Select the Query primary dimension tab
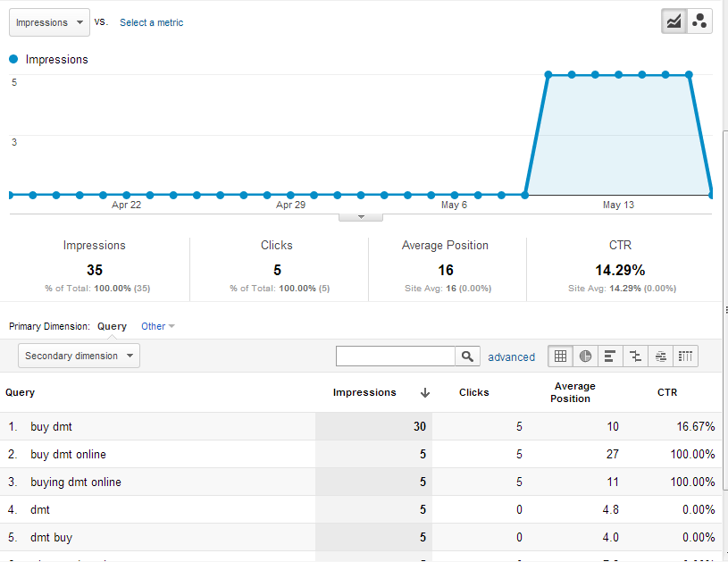 click(x=112, y=326)
